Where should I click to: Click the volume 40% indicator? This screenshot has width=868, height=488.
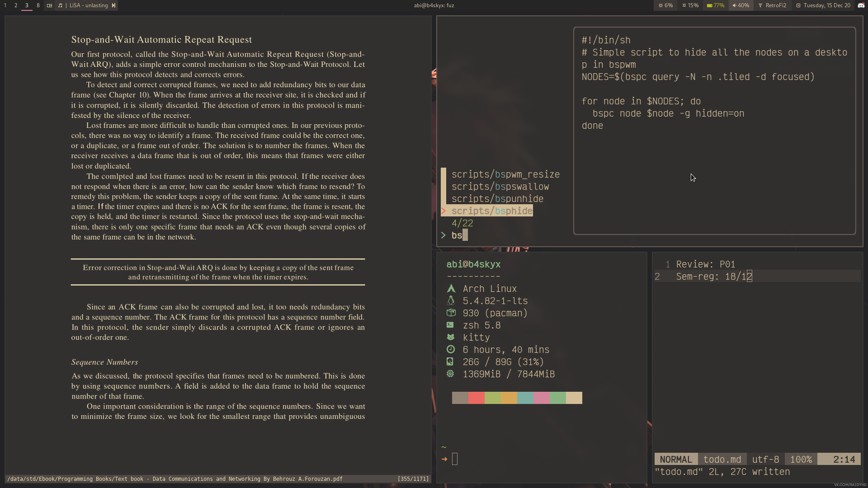tap(741, 5)
